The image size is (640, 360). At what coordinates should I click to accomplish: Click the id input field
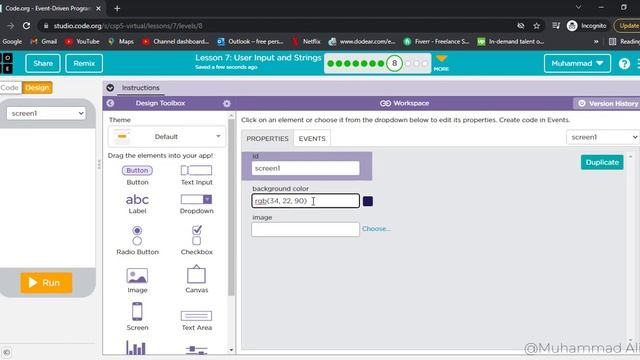click(x=305, y=168)
